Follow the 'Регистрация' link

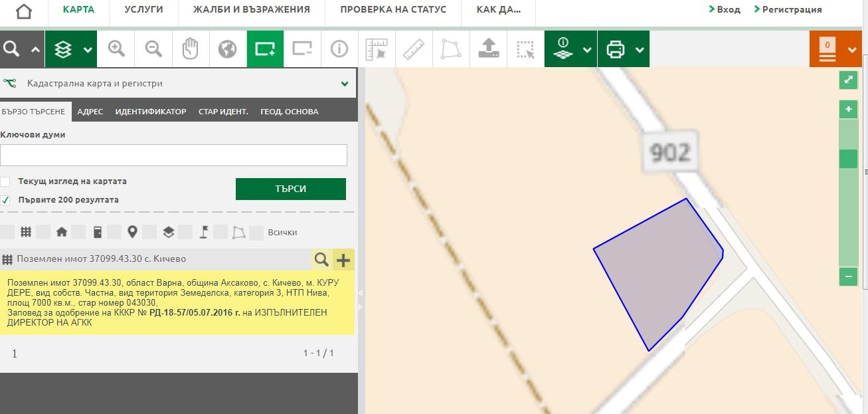coord(792,10)
